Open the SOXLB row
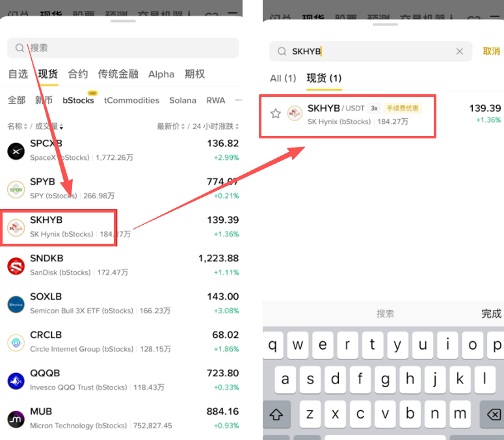This screenshot has width=504, height=440. point(123,304)
